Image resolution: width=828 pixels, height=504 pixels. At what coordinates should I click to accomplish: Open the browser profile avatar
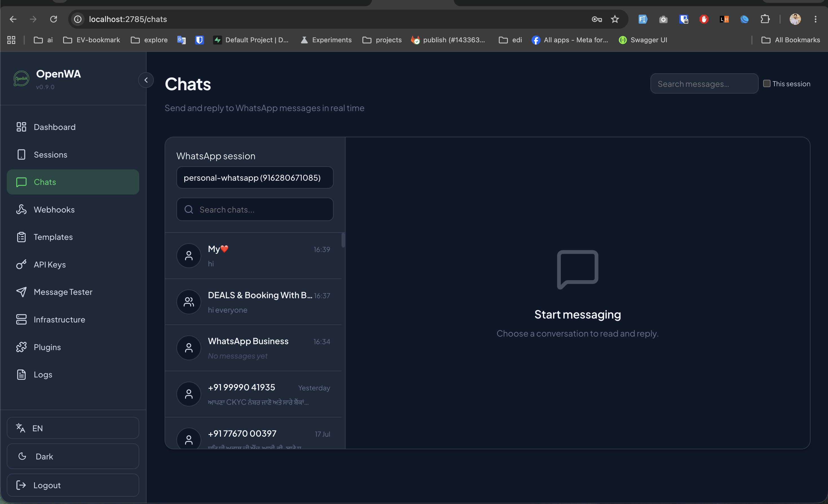(x=795, y=19)
